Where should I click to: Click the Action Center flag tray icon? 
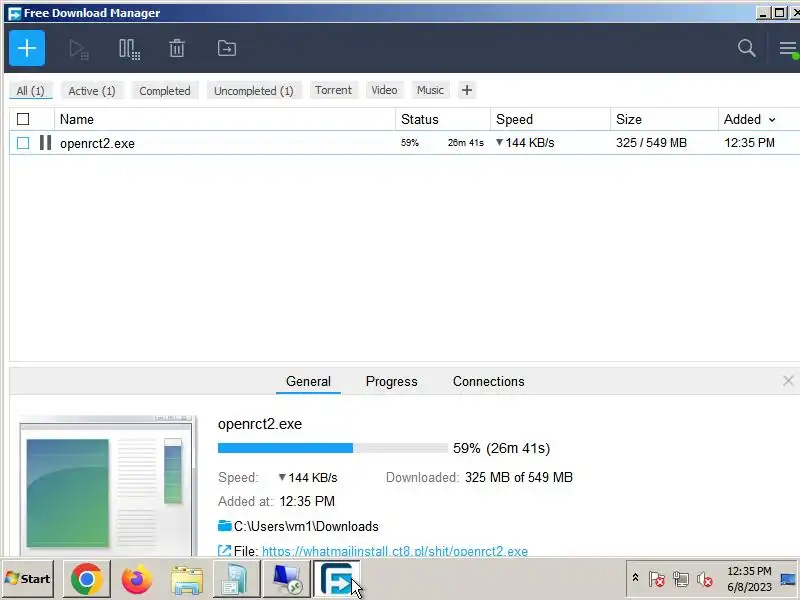pos(657,579)
